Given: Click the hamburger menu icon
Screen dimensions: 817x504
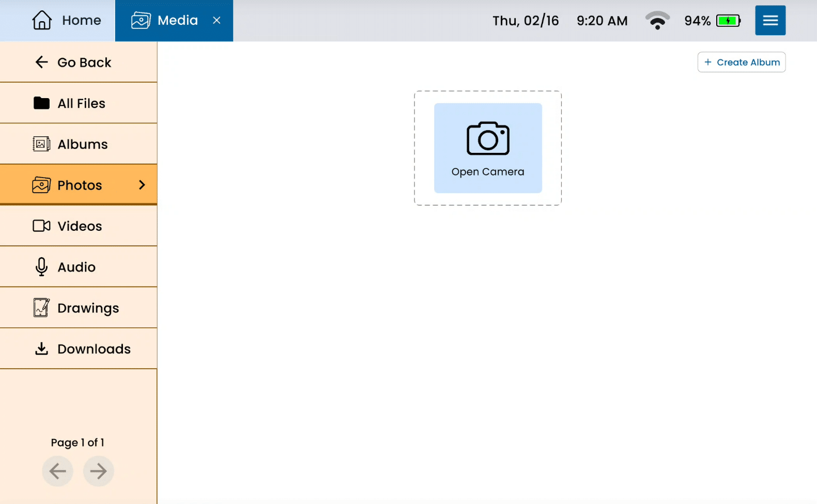Looking at the screenshot, I should coord(770,21).
